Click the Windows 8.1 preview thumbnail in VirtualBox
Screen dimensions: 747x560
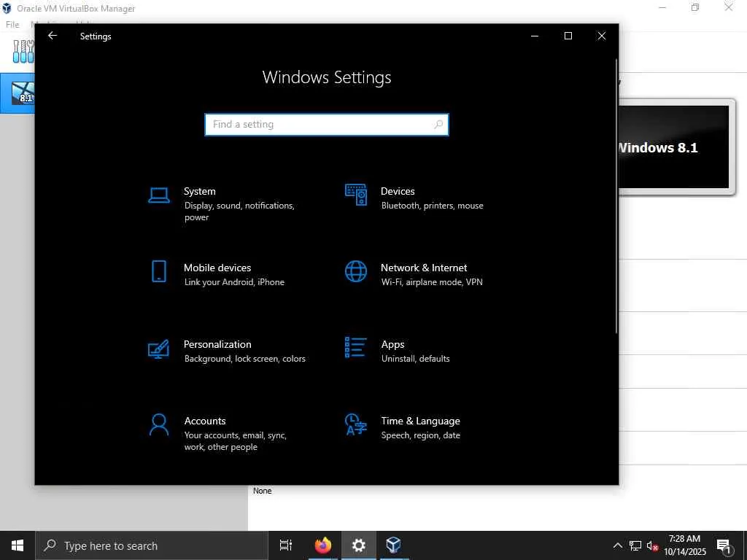pos(675,147)
